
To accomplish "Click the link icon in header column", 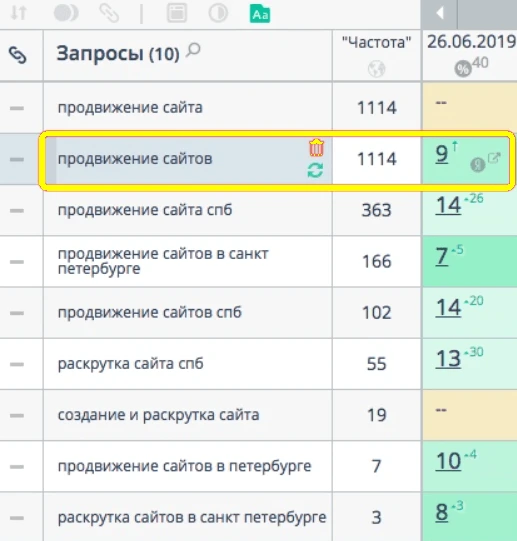I will click(18, 55).
